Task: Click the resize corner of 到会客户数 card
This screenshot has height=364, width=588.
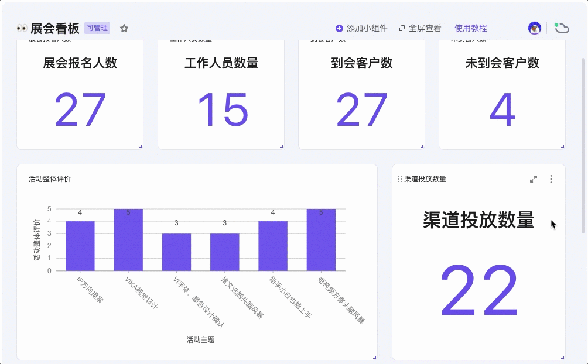Action: coord(422,146)
